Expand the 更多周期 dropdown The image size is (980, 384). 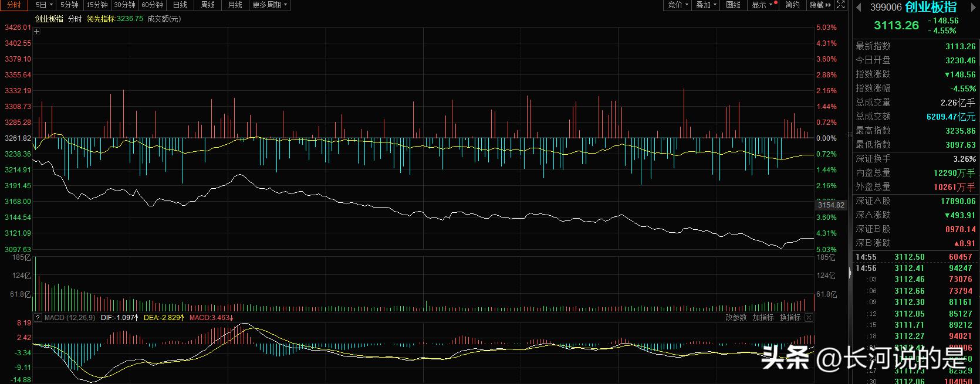point(269,5)
